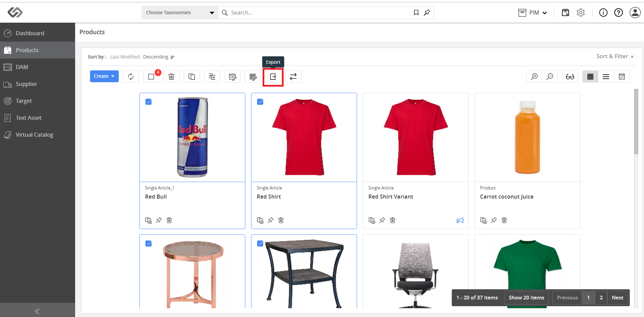Uncheck the Red Shirt checkbox
Image resolution: width=644 pixels, height=317 pixels.
(x=260, y=102)
